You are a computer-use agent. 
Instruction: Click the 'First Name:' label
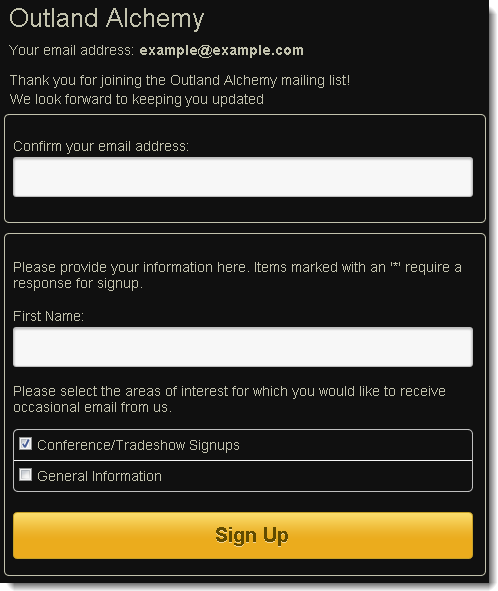coord(48,316)
